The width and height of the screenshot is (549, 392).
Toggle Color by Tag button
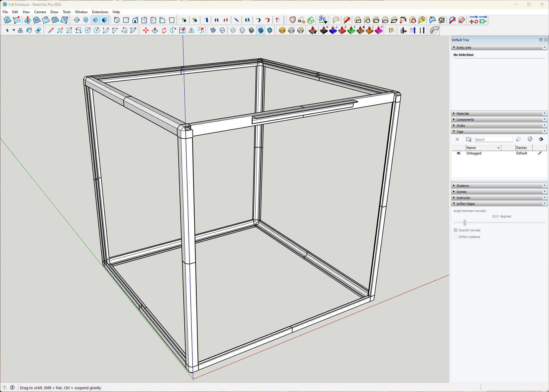tap(530, 140)
